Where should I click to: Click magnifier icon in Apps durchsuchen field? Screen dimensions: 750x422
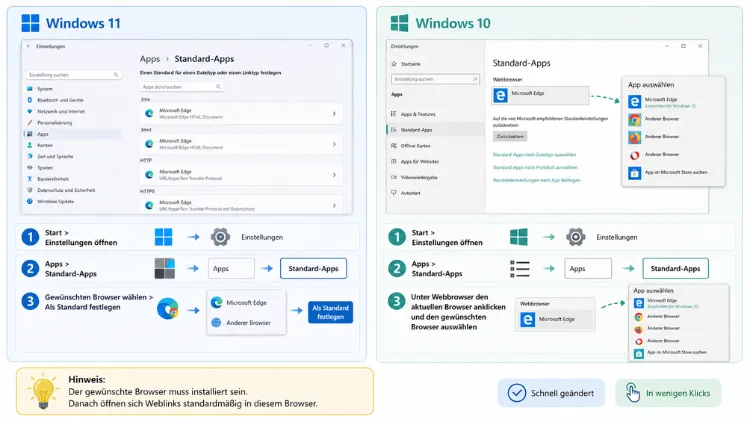click(x=218, y=87)
